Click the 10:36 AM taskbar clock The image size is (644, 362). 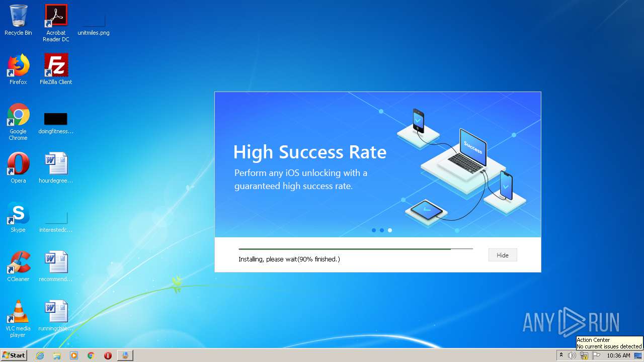[x=618, y=355]
